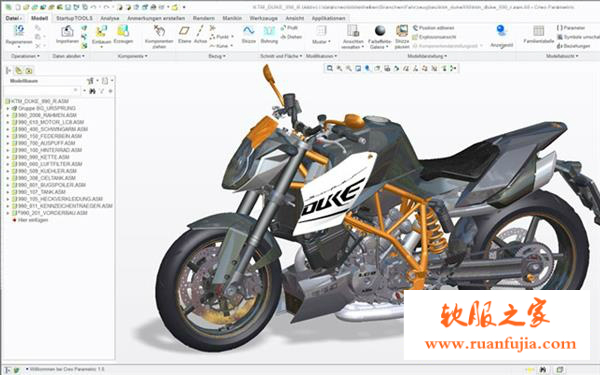Expand the 990_107_TANK.ASM tree node
This screenshot has height=375, width=600.
point(7,192)
